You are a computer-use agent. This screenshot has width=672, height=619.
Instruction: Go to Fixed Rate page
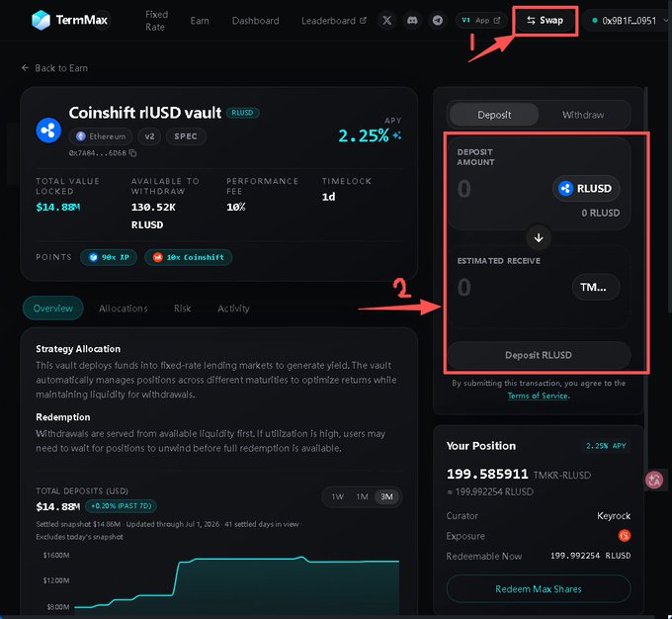tap(156, 21)
